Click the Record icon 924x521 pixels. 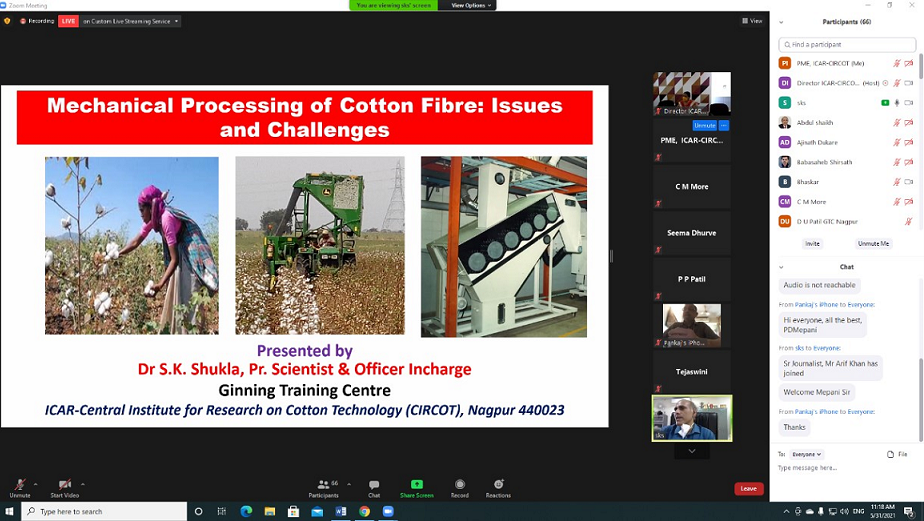[460, 484]
